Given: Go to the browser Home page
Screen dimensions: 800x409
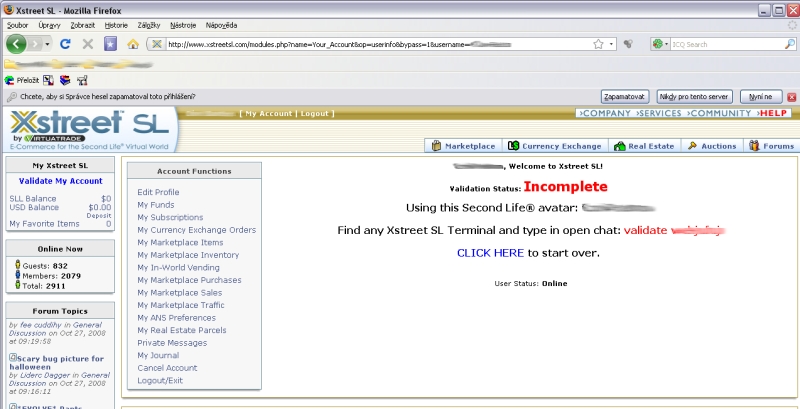Looking at the screenshot, I should pos(132,44).
